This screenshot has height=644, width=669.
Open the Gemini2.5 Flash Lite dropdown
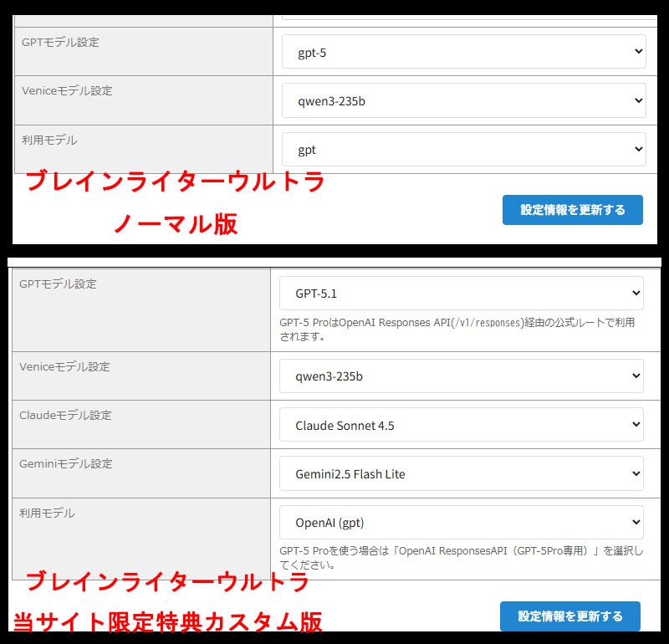(461, 473)
